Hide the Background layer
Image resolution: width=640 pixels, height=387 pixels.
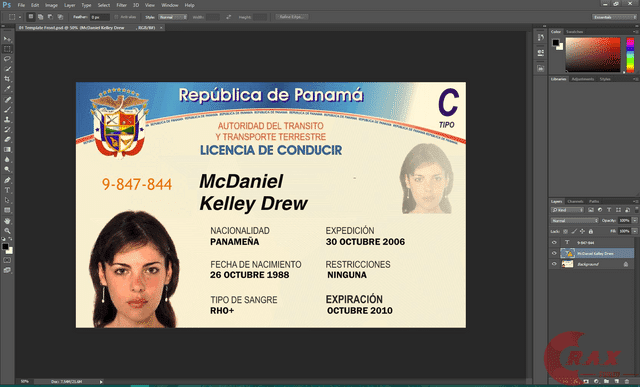point(554,264)
